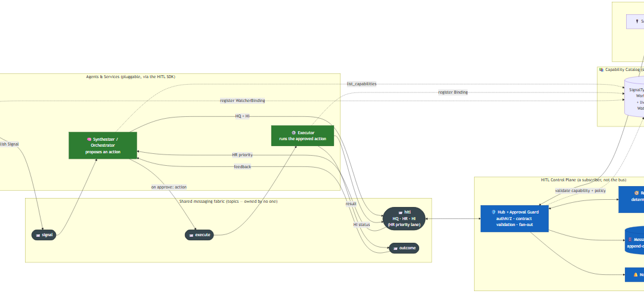Click the 'HITL Control Plane' group title
644x297 pixels.
[x=584, y=180]
